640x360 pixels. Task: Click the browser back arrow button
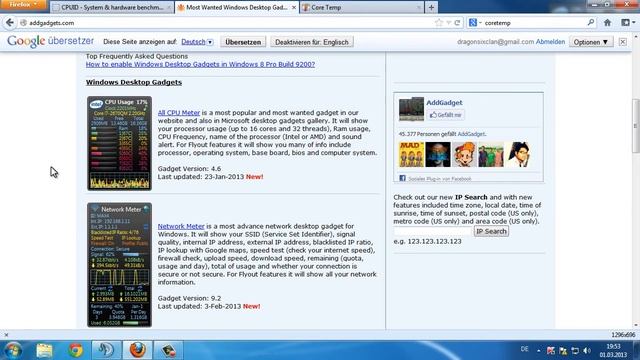pyautogui.click(x=10, y=23)
